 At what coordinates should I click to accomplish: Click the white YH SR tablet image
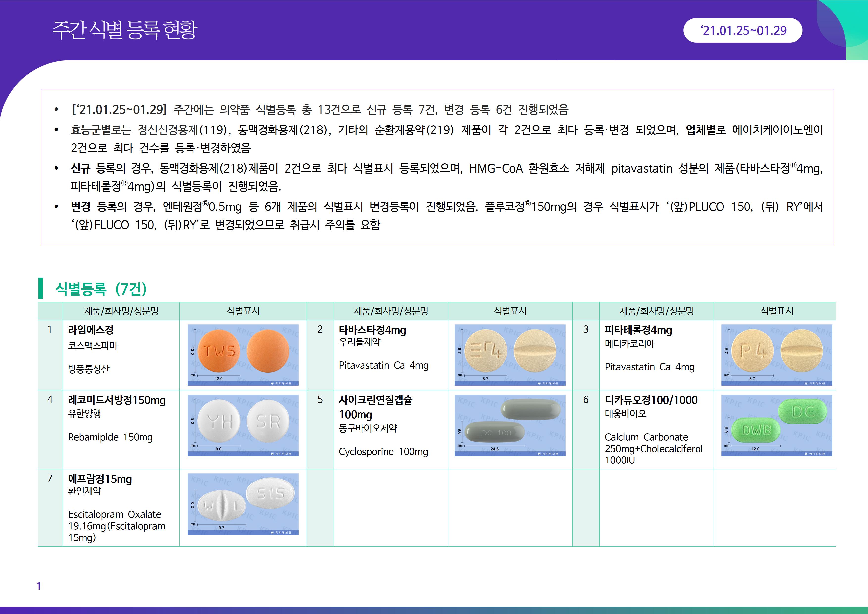(x=243, y=425)
